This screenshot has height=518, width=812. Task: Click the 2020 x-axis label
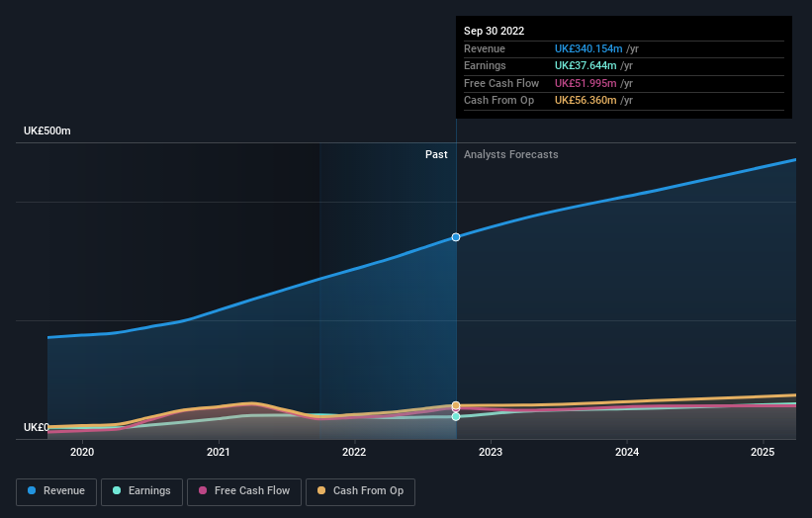pos(82,452)
